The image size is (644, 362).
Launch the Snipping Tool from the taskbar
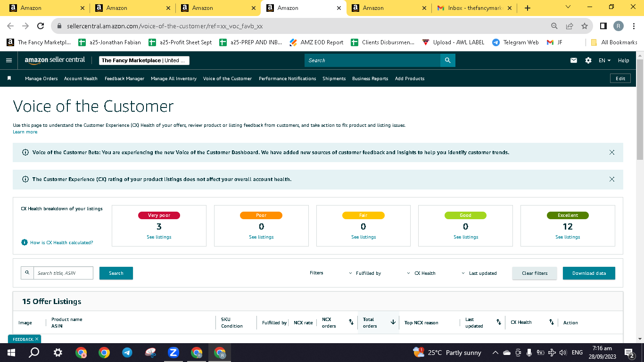150,352
